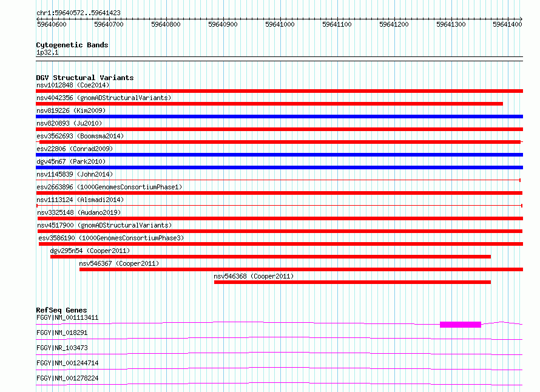Click the red bar under esv2663896

(279, 193)
